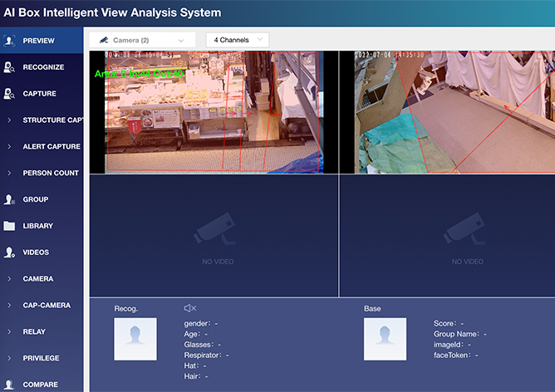Screen dimensions: 555x392
Task: Open the 4 Channels dropdown
Action: coord(237,40)
